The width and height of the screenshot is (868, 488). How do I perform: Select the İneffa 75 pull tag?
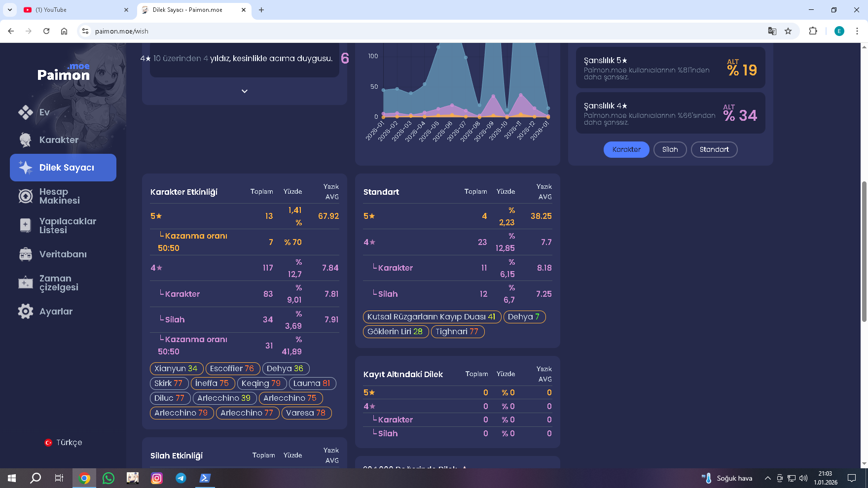pos(213,383)
